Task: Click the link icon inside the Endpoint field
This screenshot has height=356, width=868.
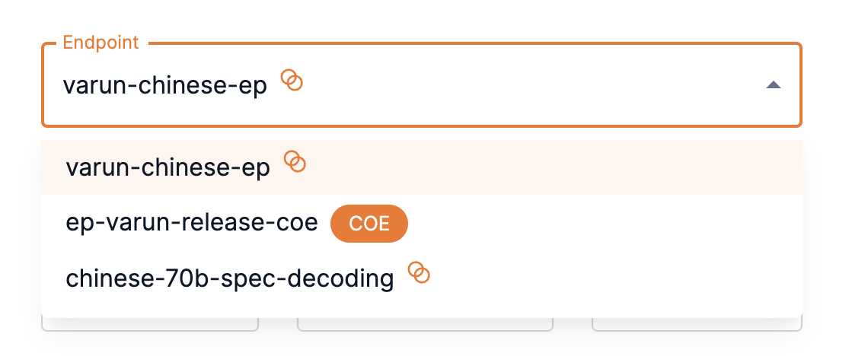Action: coord(292,80)
